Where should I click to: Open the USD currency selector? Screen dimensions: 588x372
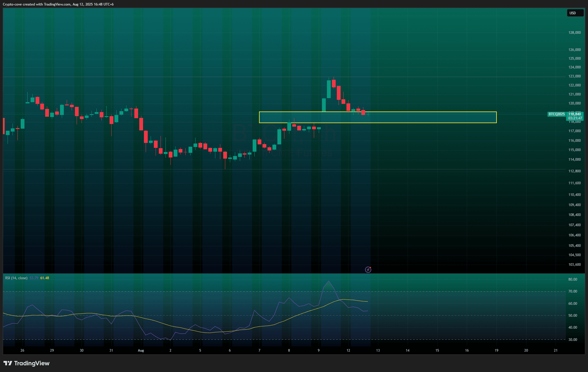tap(575, 13)
